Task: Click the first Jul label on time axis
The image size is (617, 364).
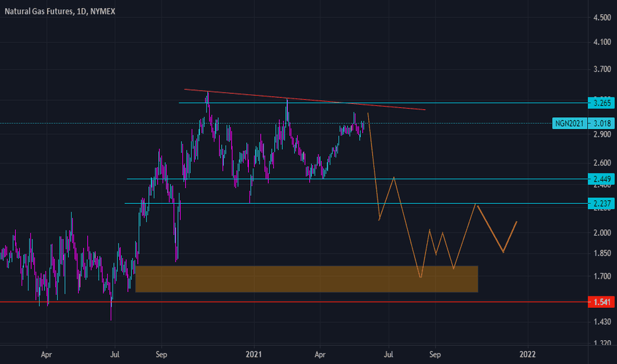Action: pos(115,355)
